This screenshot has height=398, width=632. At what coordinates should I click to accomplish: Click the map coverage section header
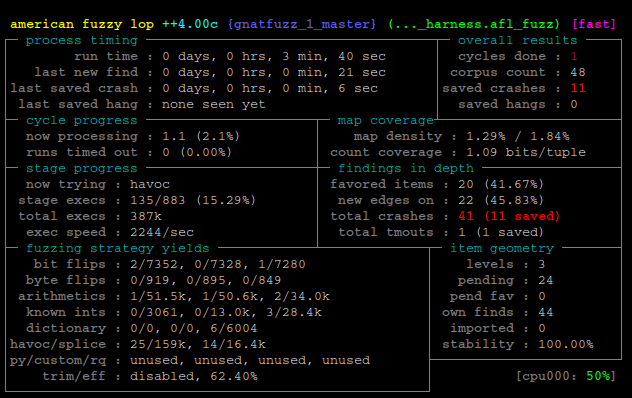point(385,120)
